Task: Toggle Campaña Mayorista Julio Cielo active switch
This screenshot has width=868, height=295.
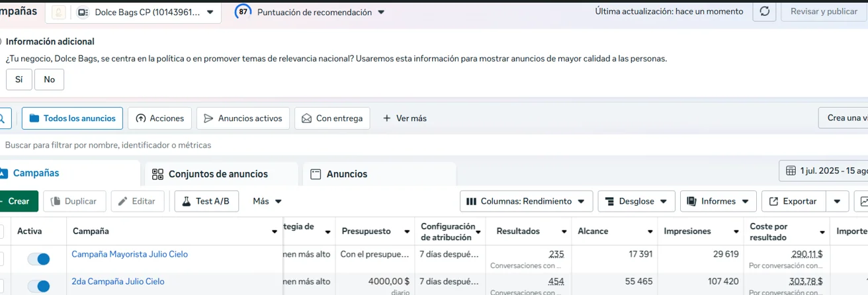Action: click(38, 259)
